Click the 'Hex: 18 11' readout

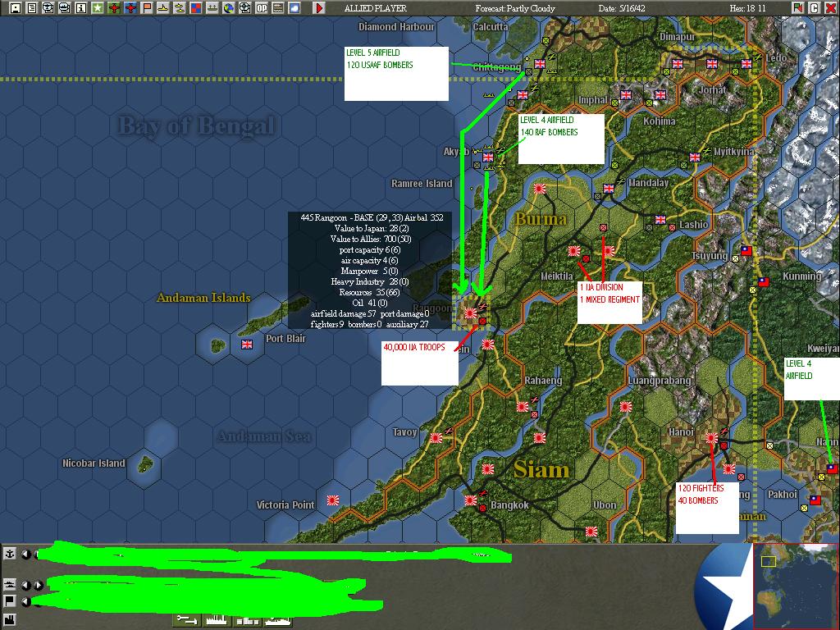point(748,8)
